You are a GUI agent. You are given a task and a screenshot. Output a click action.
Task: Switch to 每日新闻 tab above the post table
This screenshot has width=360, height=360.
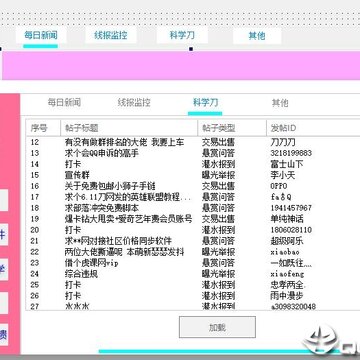(x=64, y=103)
